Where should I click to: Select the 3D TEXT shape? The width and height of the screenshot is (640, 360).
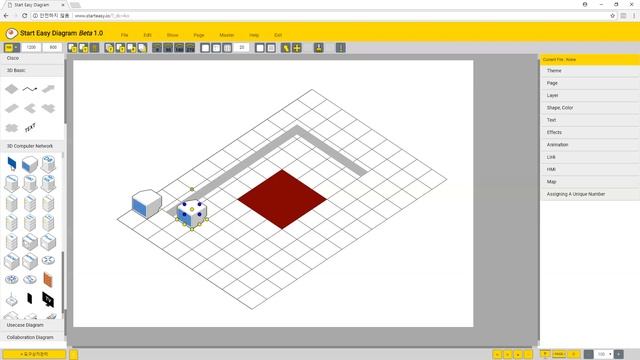point(30,128)
